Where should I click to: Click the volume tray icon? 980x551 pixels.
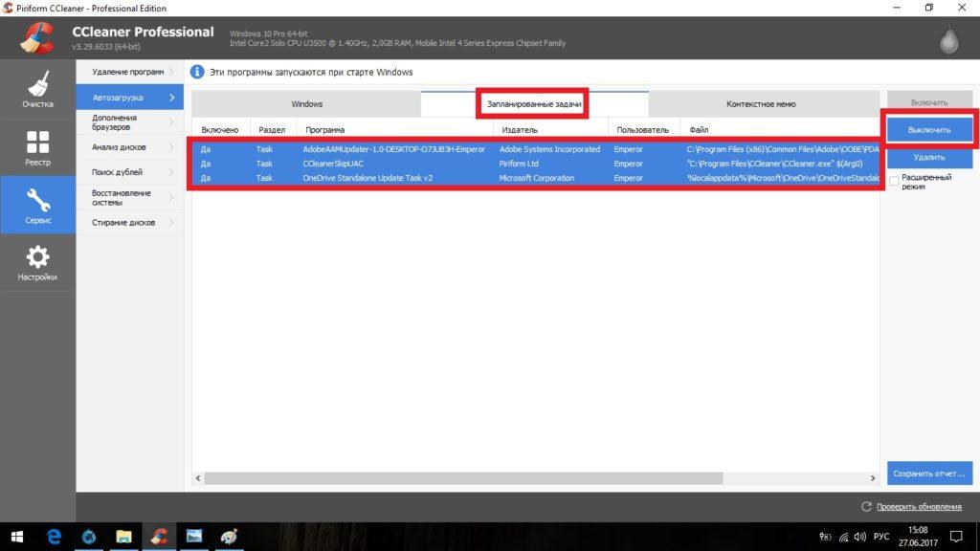(860, 537)
